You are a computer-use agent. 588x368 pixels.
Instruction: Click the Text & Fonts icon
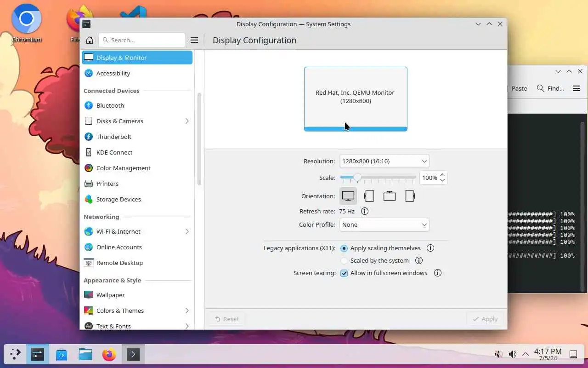[89, 326]
